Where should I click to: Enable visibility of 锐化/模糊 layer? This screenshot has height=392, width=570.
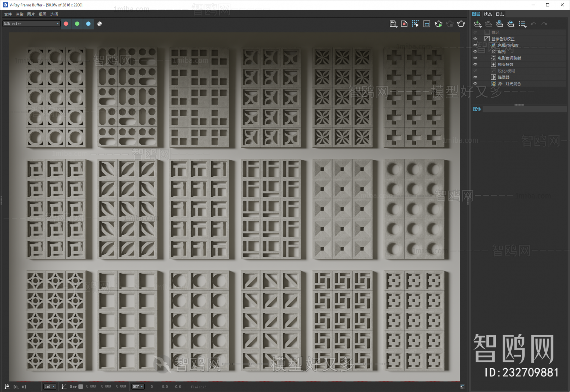pyautogui.click(x=475, y=71)
